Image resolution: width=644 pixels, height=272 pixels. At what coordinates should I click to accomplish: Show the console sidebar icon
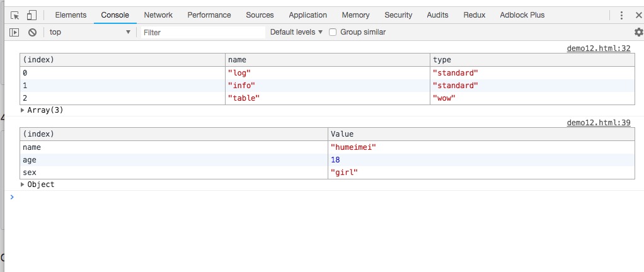pos(14,32)
